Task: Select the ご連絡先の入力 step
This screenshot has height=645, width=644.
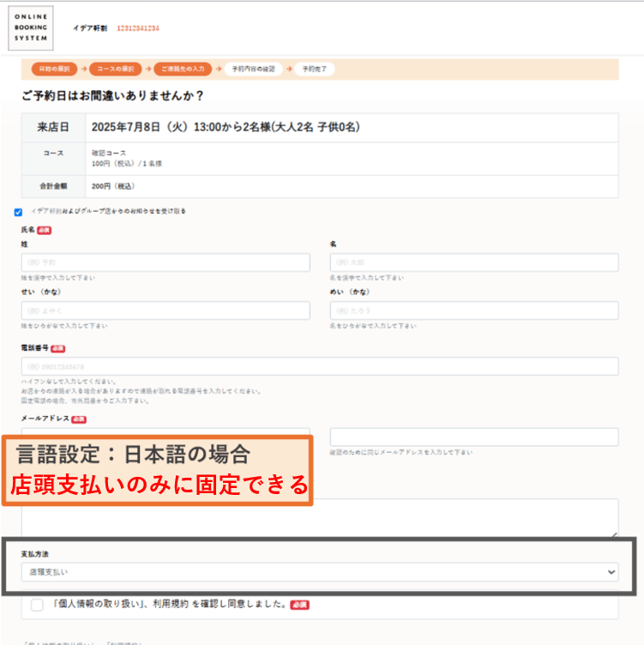Action: (x=183, y=69)
